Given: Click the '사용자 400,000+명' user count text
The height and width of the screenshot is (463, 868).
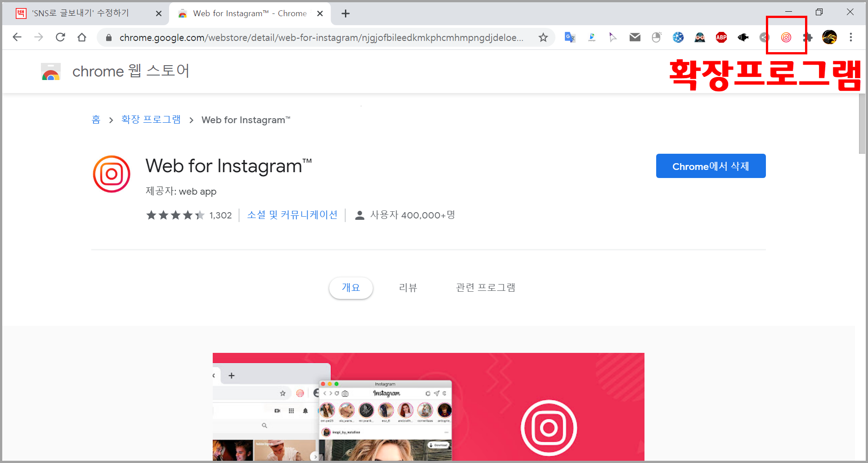Looking at the screenshot, I should [x=412, y=215].
